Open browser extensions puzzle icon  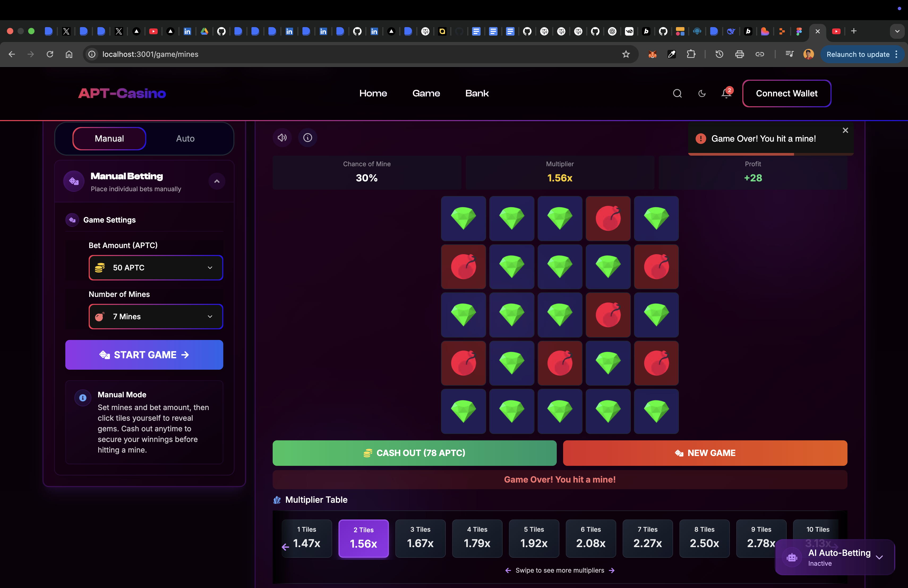click(x=691, y=54)
